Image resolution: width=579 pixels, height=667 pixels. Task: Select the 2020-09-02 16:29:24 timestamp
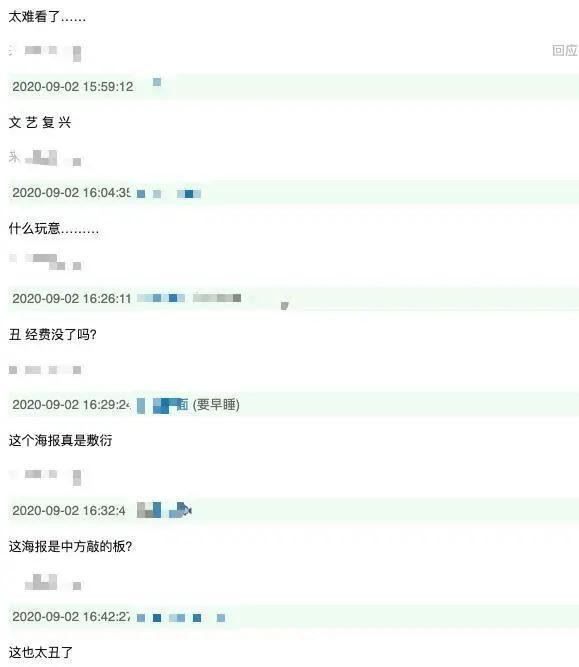[x=71, y=405]
